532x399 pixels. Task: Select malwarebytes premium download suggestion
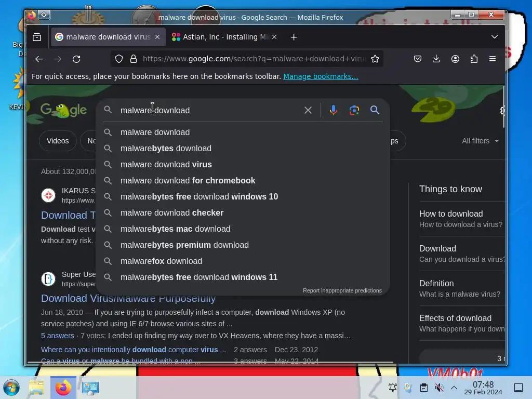(x=243, y=245)
